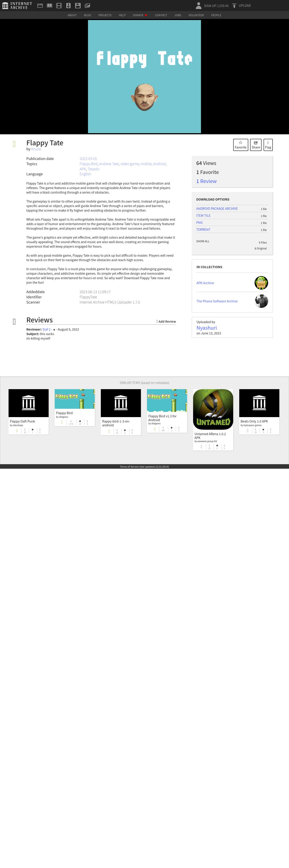
Task: Download the ITEM TILE file
Action: (203, 216)
